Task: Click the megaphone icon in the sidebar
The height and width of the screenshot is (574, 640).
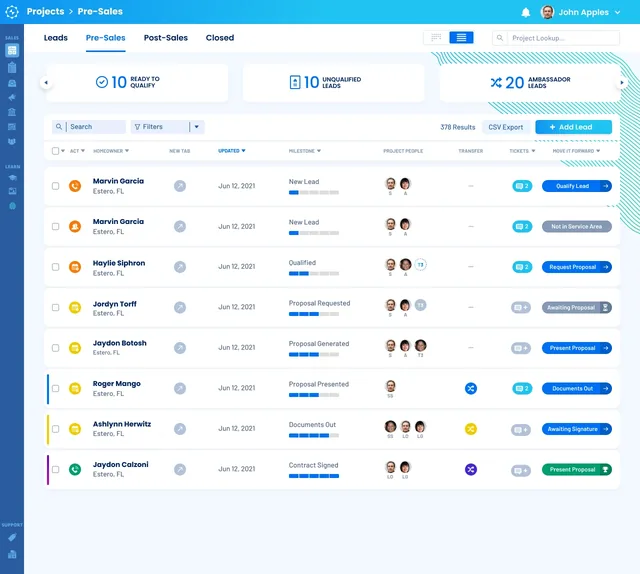Action: (12, 97)
